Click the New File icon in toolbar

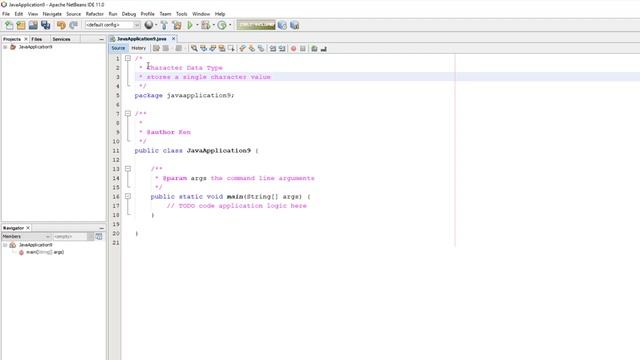[x=9, y=25]
